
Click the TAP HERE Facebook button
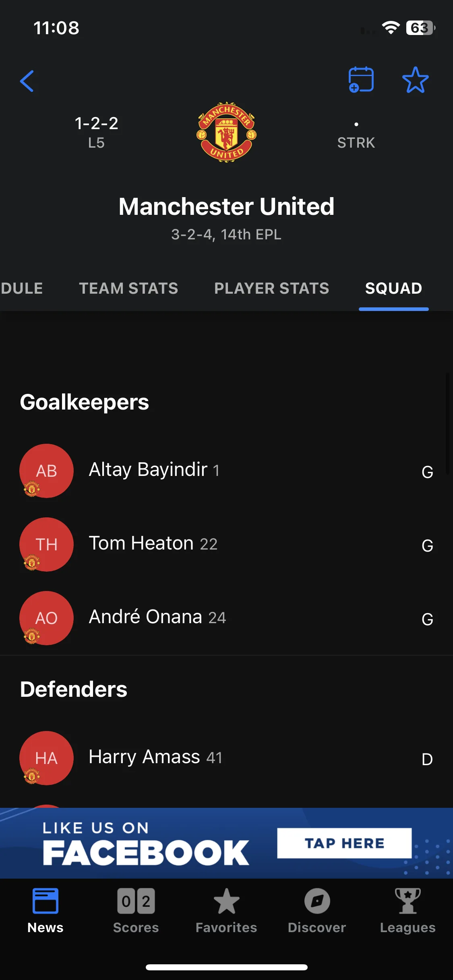(344, 843)
